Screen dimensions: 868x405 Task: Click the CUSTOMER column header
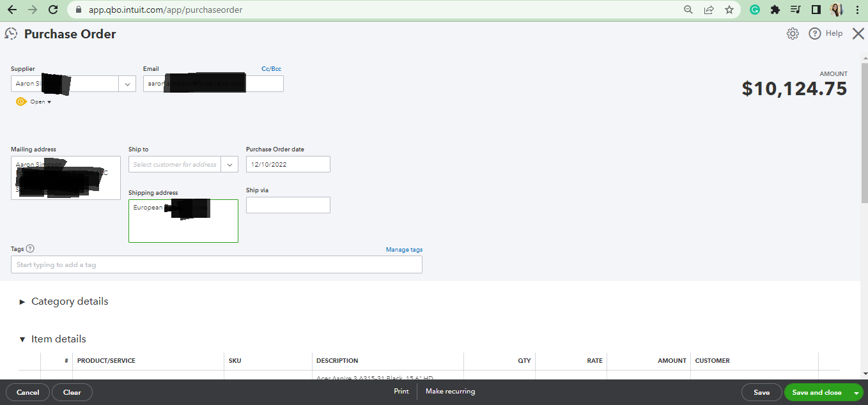pos(713,361)
